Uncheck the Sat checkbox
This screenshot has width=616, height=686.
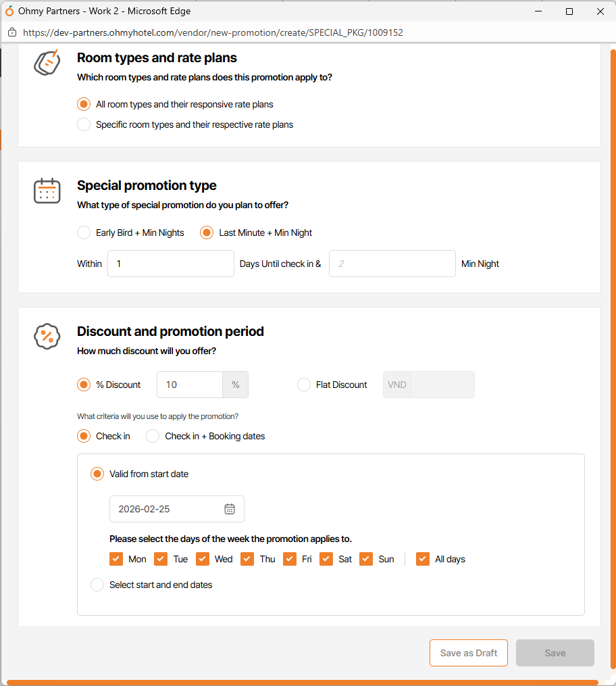click(326, 559)
